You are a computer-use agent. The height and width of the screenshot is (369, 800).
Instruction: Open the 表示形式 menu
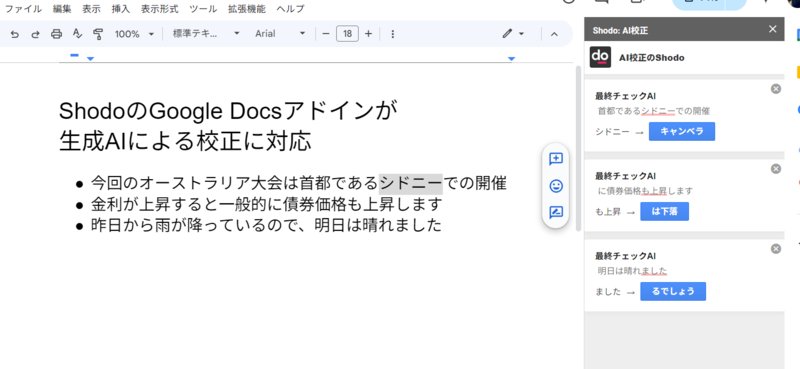click(160, 9)
